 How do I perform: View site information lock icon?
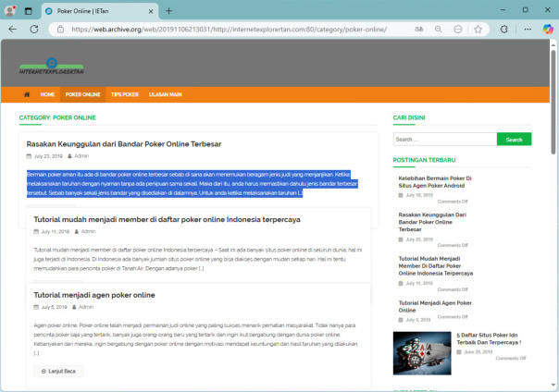60,30
